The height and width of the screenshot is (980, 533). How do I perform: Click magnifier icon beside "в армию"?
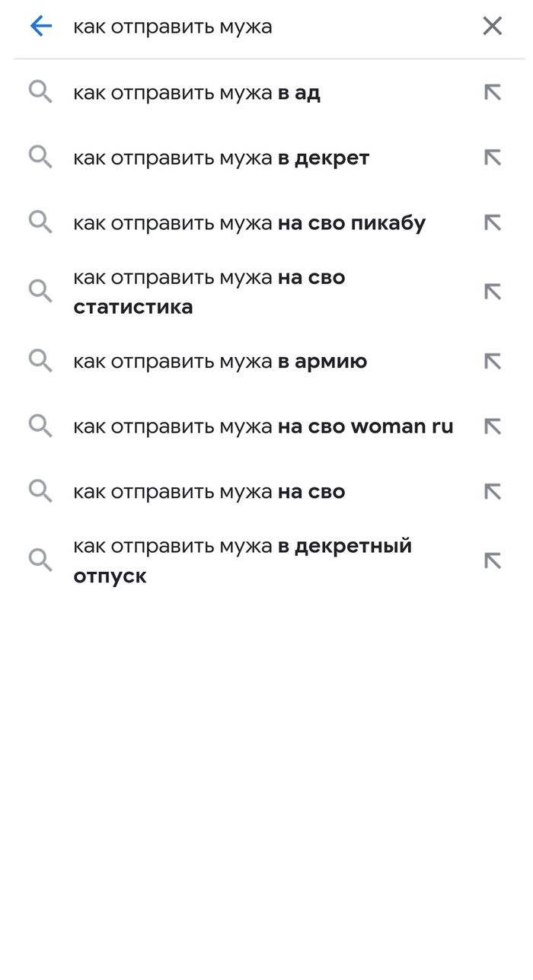(x=40, y=361)
